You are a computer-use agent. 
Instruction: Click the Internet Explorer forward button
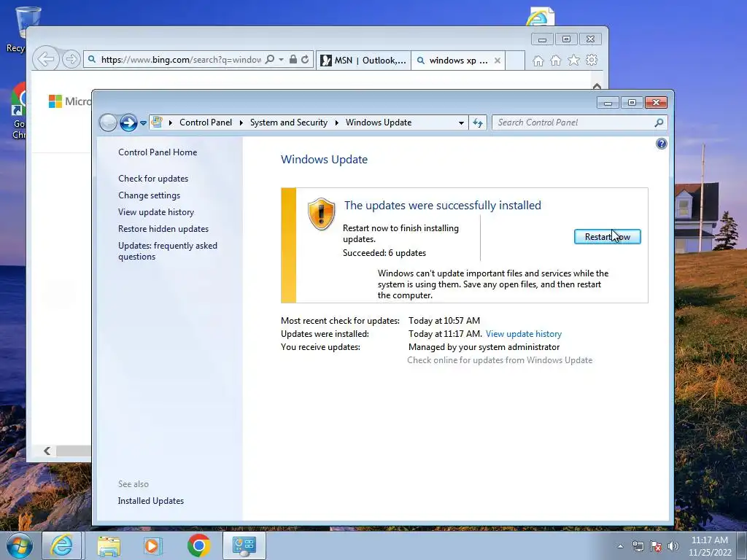[x=71, y=60]
